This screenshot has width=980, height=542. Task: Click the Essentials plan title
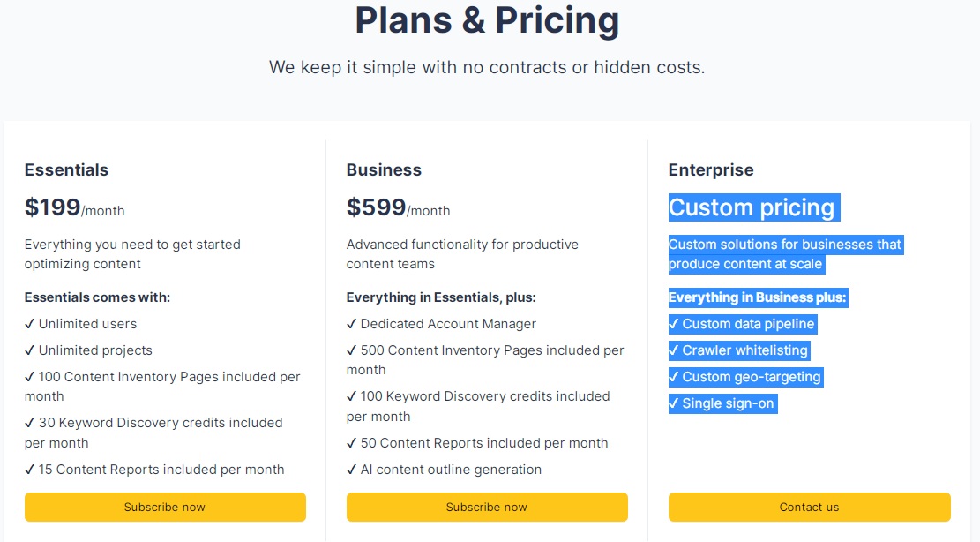click(x=66, y=169)
